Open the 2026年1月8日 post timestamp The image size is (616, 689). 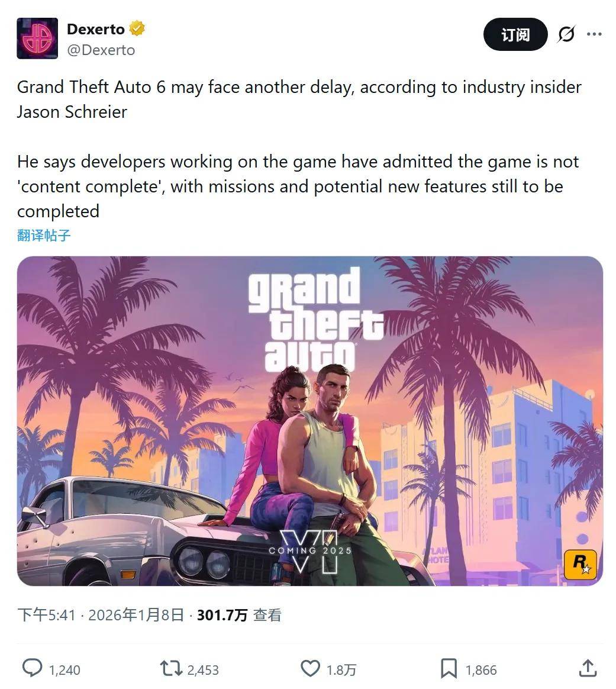click(x=136, y=615)
